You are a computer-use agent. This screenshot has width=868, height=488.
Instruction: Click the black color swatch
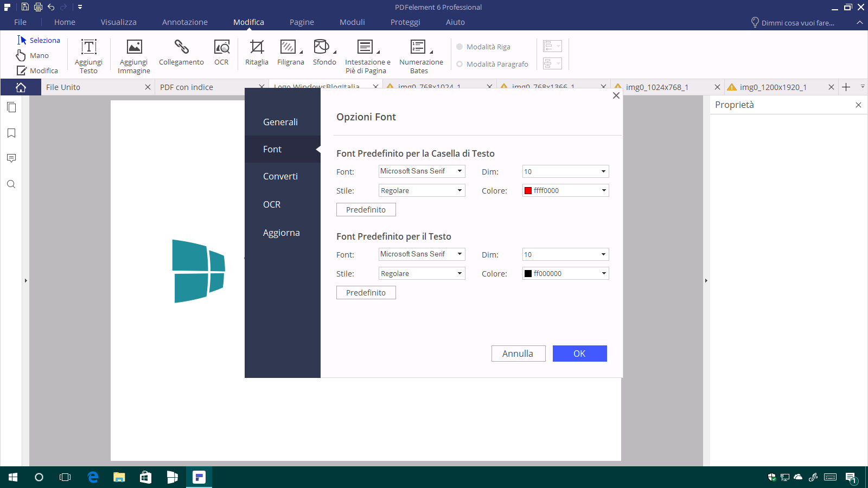click(528, 273)
